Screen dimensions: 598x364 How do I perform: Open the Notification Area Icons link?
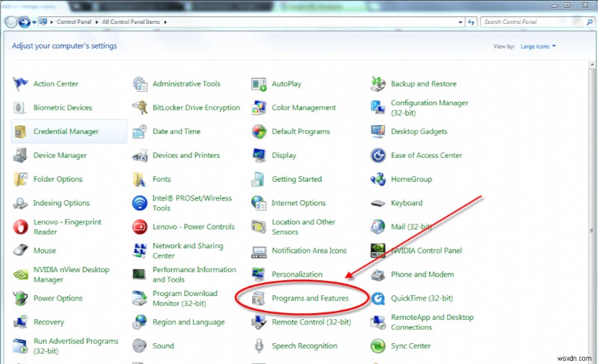click(309, 251)
